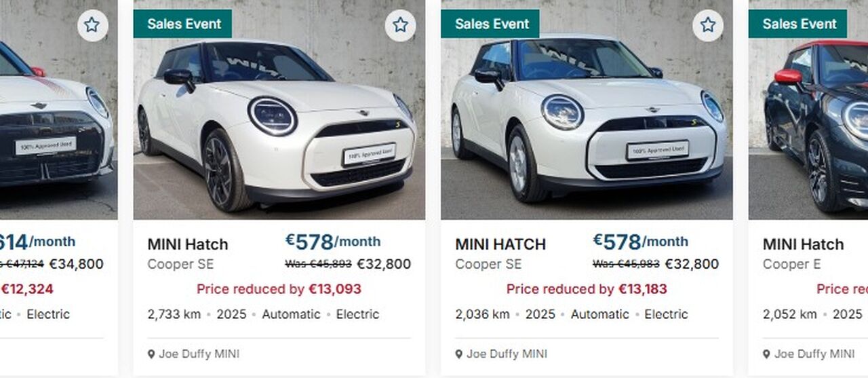868x378 pixels.
Task: Open MINI Hatch Cooper SE title link
Action: 188,244
